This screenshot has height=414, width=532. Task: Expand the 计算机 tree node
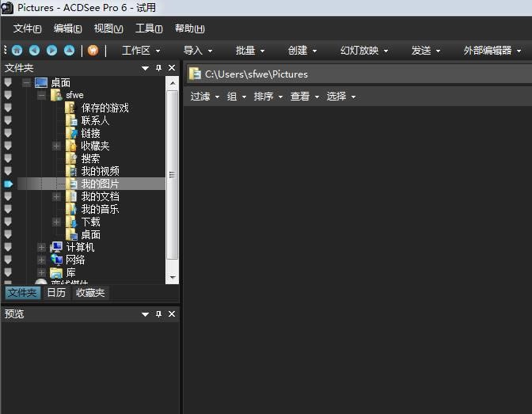[x=41, y=248]
